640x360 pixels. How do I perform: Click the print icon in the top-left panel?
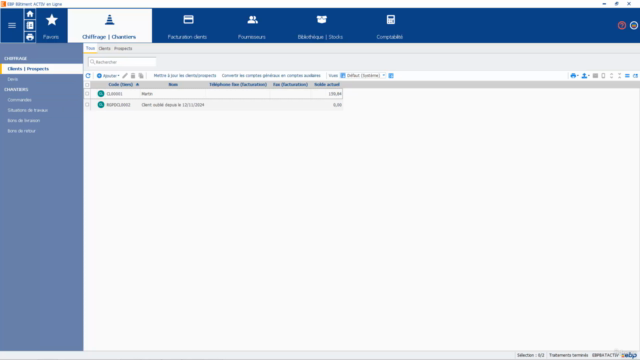30,37
